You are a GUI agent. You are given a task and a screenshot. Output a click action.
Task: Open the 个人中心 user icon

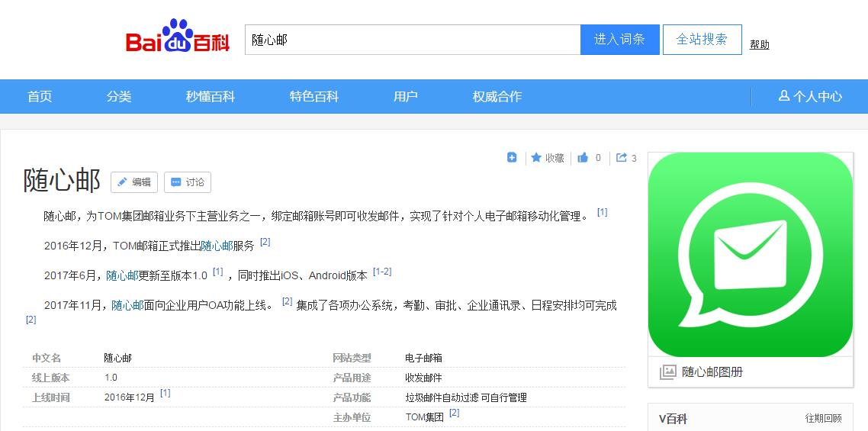783,96
